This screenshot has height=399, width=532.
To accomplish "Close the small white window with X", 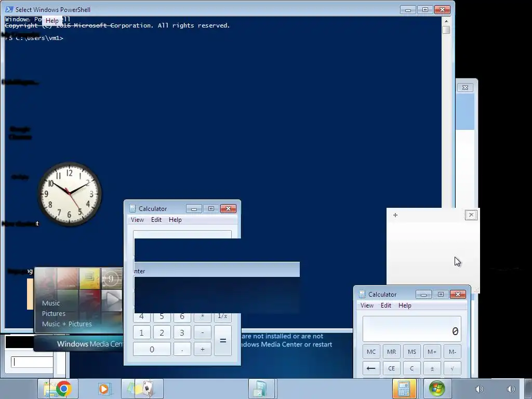I will click(x=471, y=215).
